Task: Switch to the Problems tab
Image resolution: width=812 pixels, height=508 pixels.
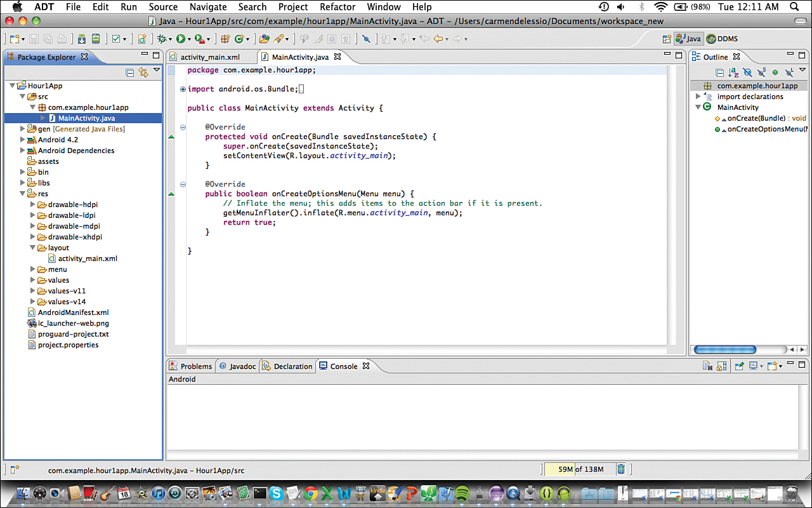Action: 190,366
